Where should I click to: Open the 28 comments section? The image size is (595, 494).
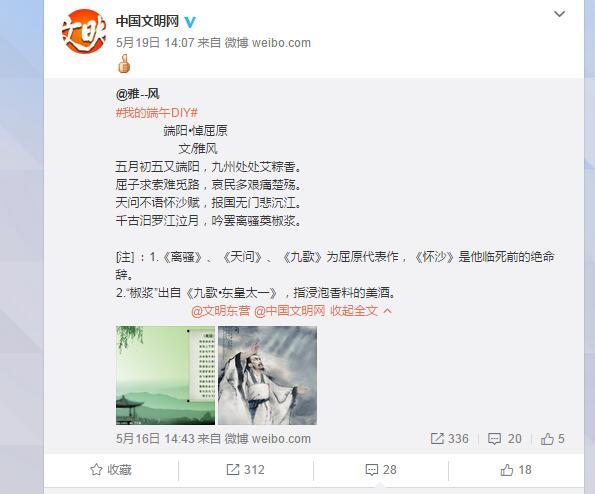pyautogui.click(x=381, y=470)
